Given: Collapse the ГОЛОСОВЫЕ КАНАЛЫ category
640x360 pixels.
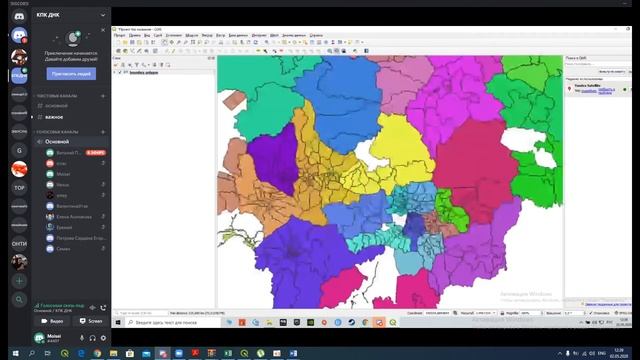Looking at the screenshot, I should click(x=57, y=132).
